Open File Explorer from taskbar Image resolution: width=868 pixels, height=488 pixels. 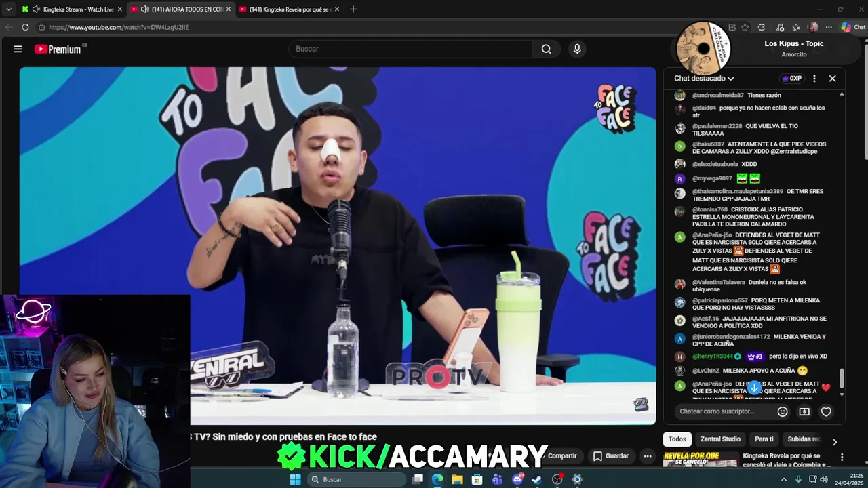click(x=457, y=479)
